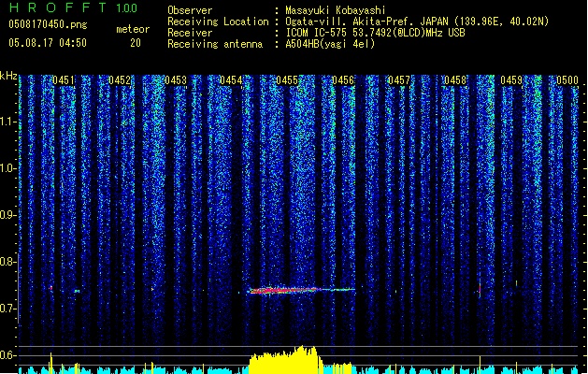This screenshot has height=374, width=588.
Task: Click the 0456 time marker
Action: point(343,80)
